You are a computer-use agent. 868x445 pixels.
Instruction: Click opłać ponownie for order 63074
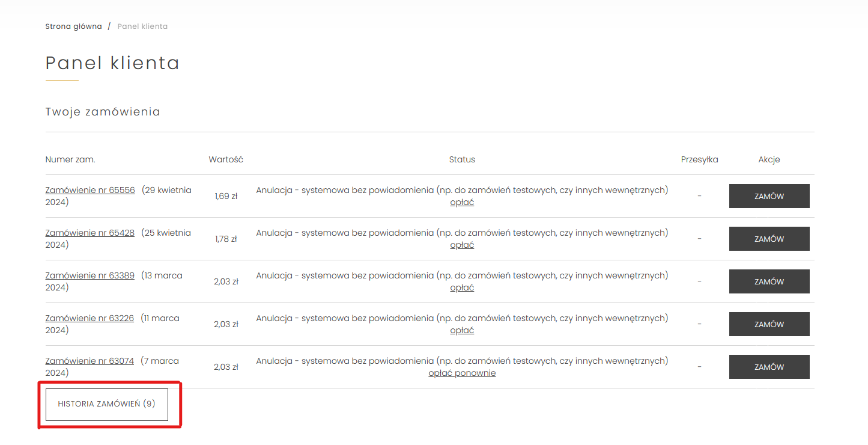click(462, 373)
